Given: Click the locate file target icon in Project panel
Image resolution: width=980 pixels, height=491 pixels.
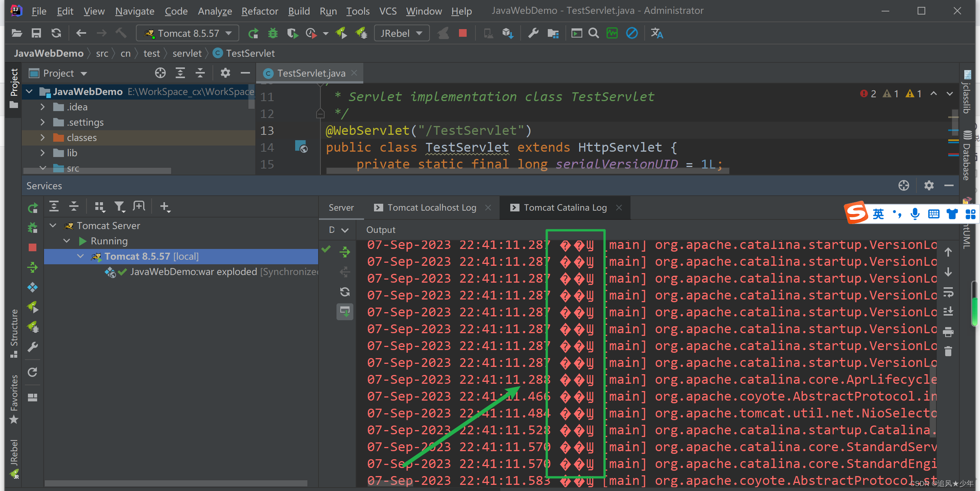Looking at the screenshot, I should (160, 73).
